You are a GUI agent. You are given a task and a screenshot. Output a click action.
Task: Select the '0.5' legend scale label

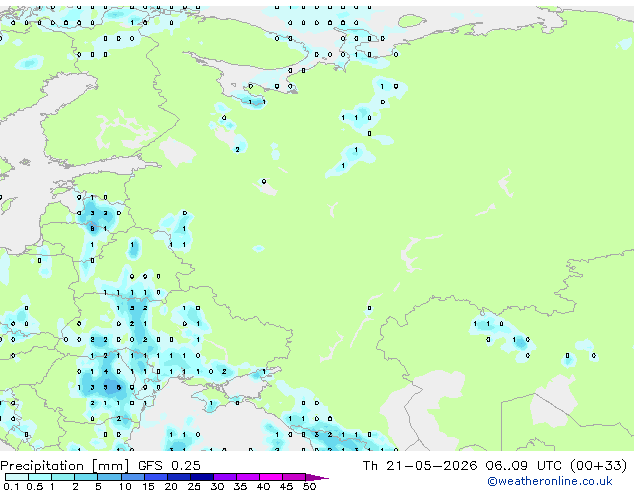34,486
